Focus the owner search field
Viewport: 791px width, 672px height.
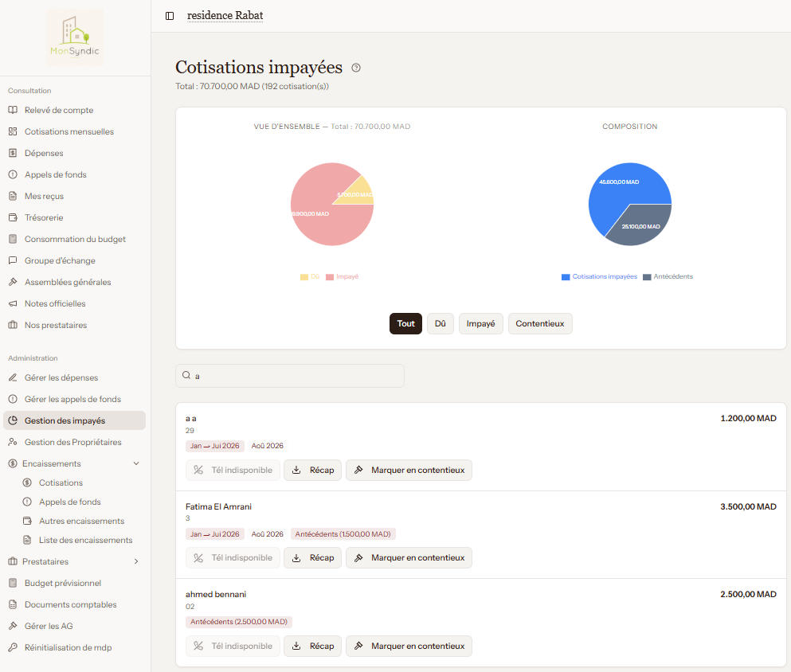(x=290, y=376)
